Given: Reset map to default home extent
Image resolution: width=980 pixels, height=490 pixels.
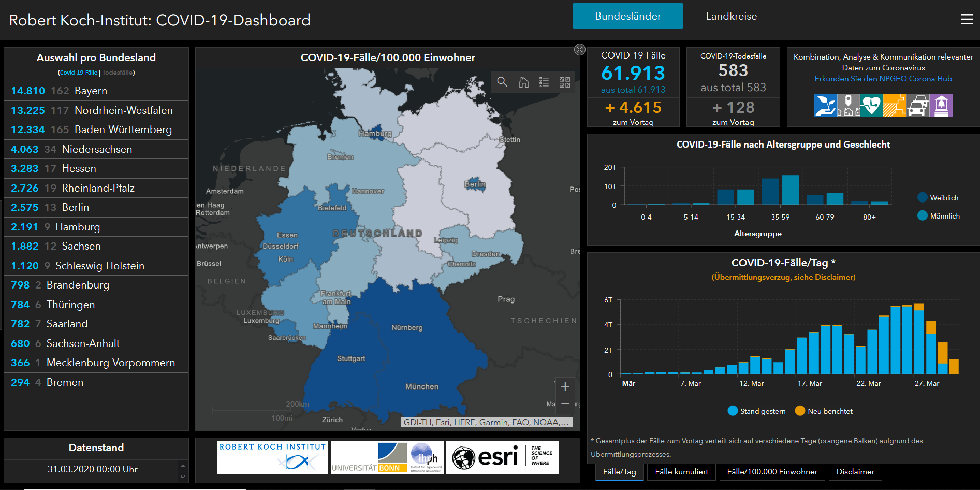Looking at the screenshot, I should pyautogui.click(x=523, y=82).
